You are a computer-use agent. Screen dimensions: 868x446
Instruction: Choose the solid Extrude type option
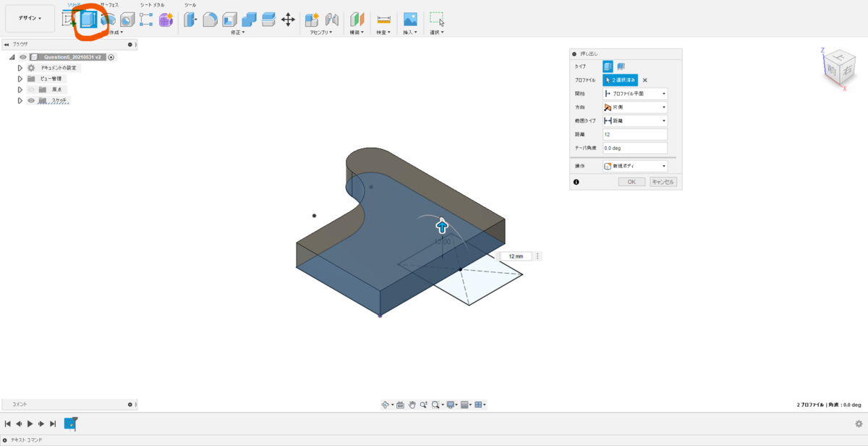tap(608, 66)
